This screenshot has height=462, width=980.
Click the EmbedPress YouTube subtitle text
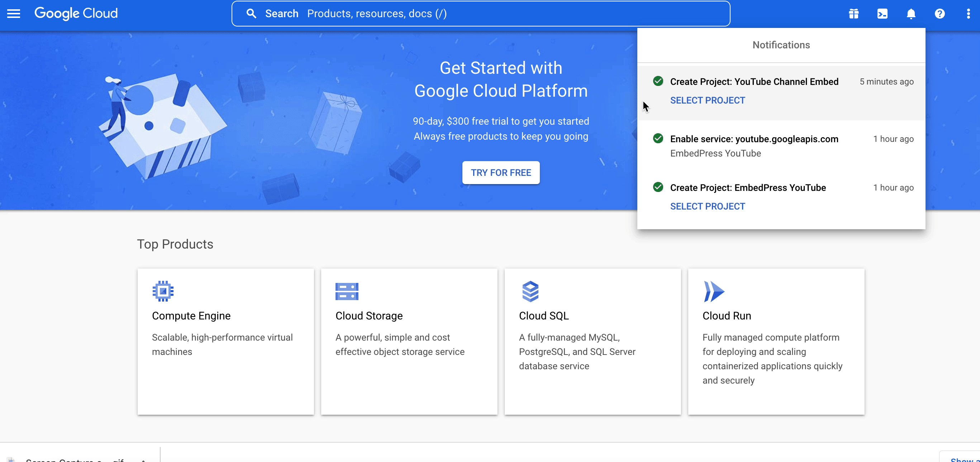715,153
